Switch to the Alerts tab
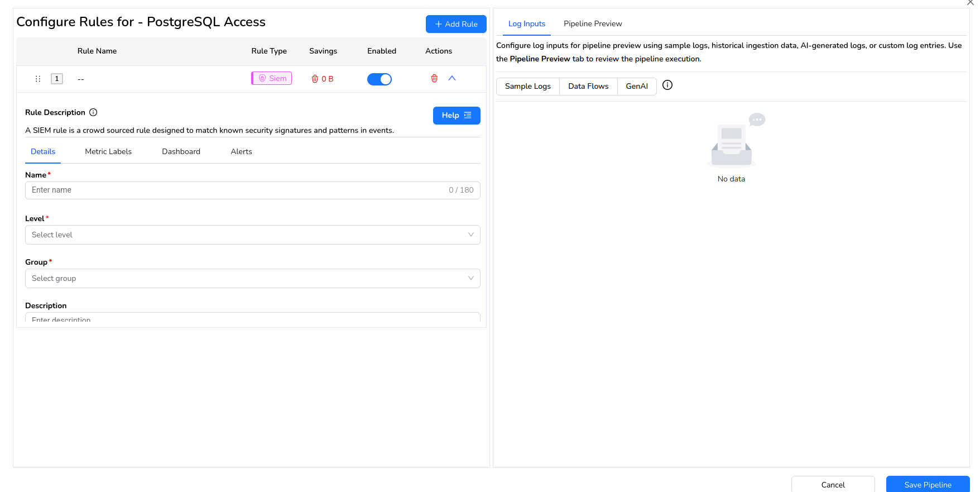Screen dimensions: 980x492 tap(241, 152)
